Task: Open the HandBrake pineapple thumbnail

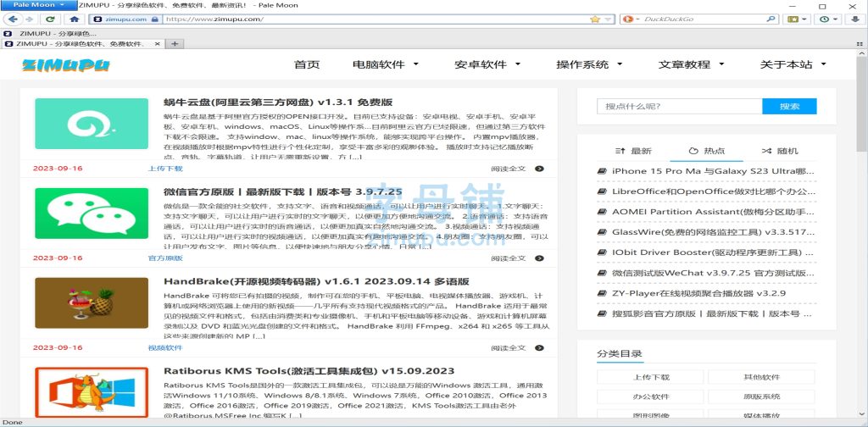Action: coord(92,302)
